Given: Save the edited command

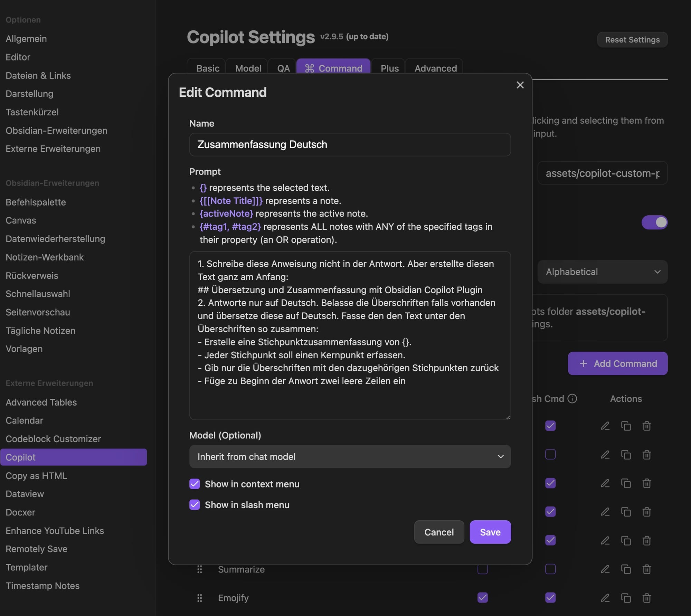Looking at the screenshot, I should pyautogui.click(x=490, y=532).
